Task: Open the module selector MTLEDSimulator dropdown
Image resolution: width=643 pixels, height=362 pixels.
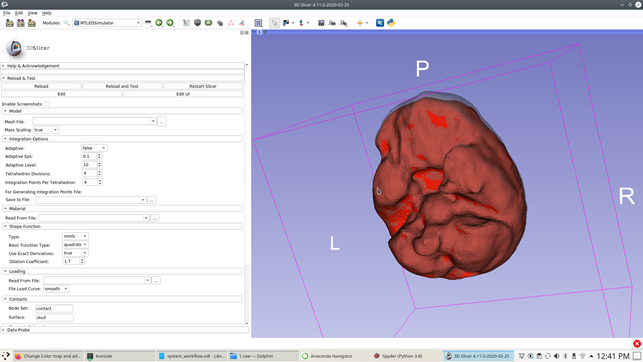Action: 107,23
